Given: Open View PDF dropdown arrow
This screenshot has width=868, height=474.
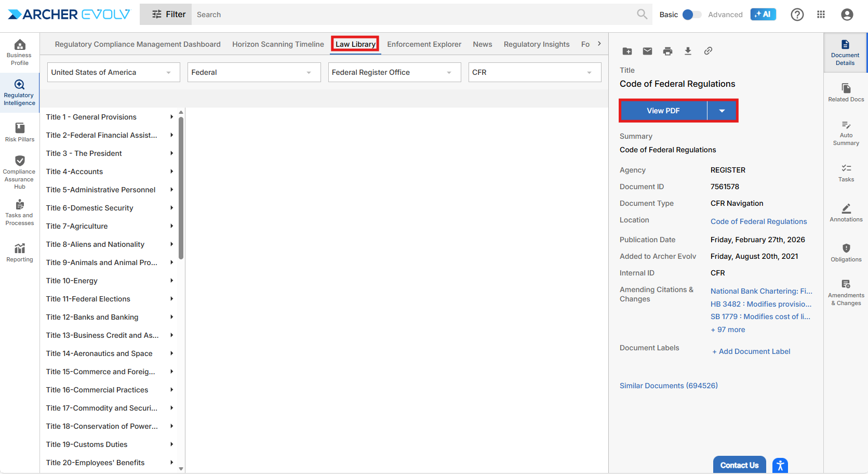Looking at the screenshot, I should coord(722,111).
